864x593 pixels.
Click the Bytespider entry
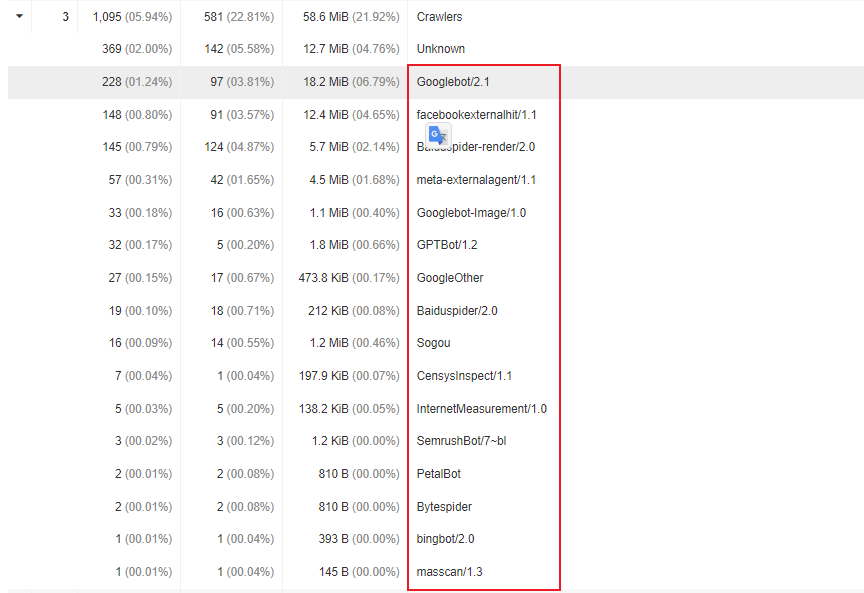(x=444, y=507)
